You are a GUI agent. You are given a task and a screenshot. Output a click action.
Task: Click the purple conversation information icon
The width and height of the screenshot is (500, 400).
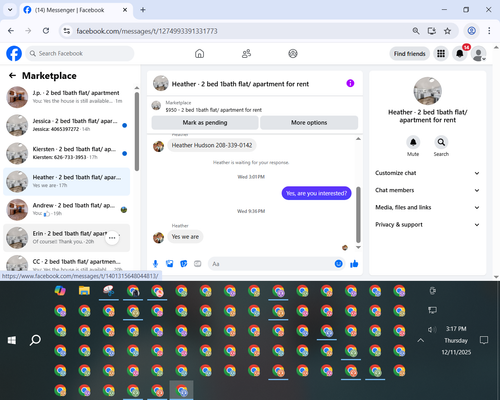350,83
